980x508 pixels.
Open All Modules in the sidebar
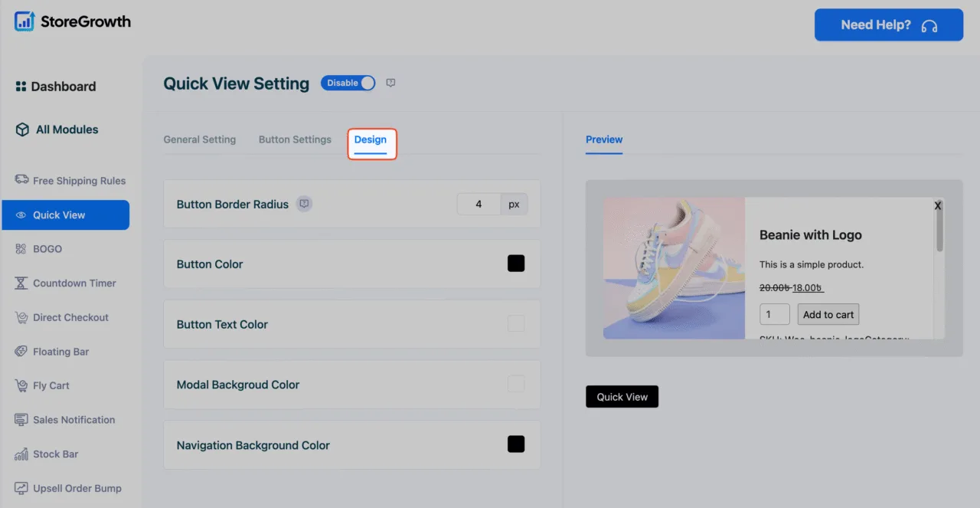coord(67,129)
